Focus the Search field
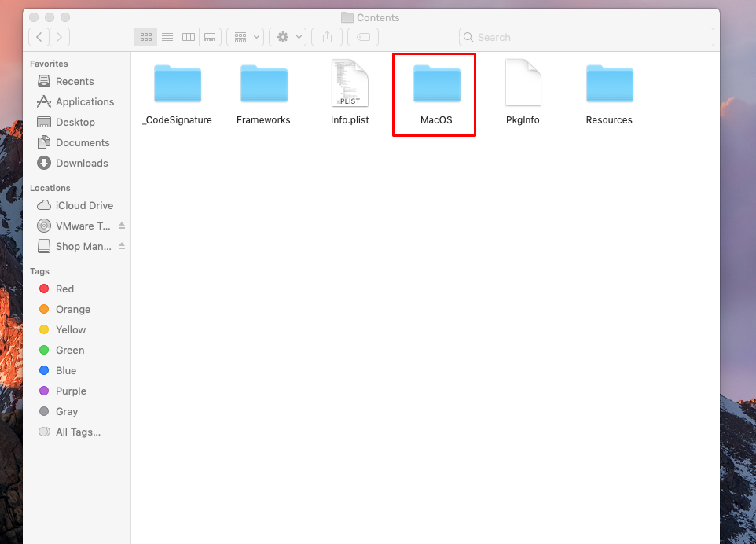Image resolution: width=756 pixels, height=544 pixels. (x=586, y=37)
